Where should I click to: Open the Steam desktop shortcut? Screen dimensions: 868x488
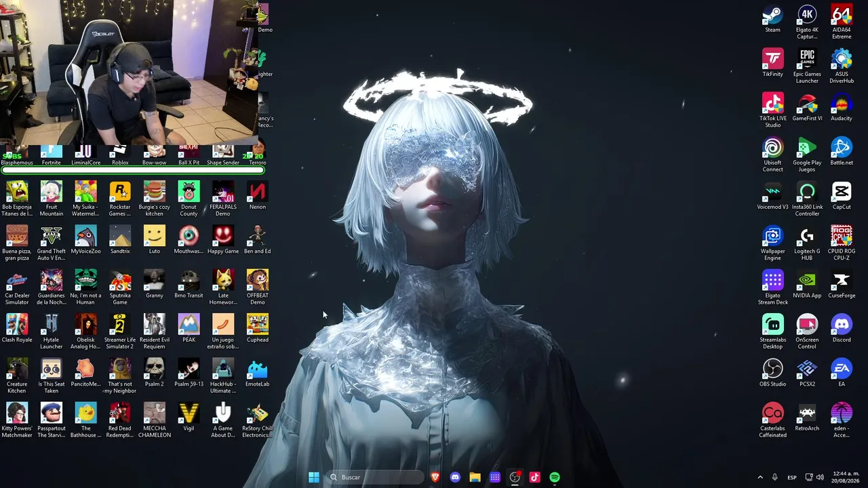772,19
